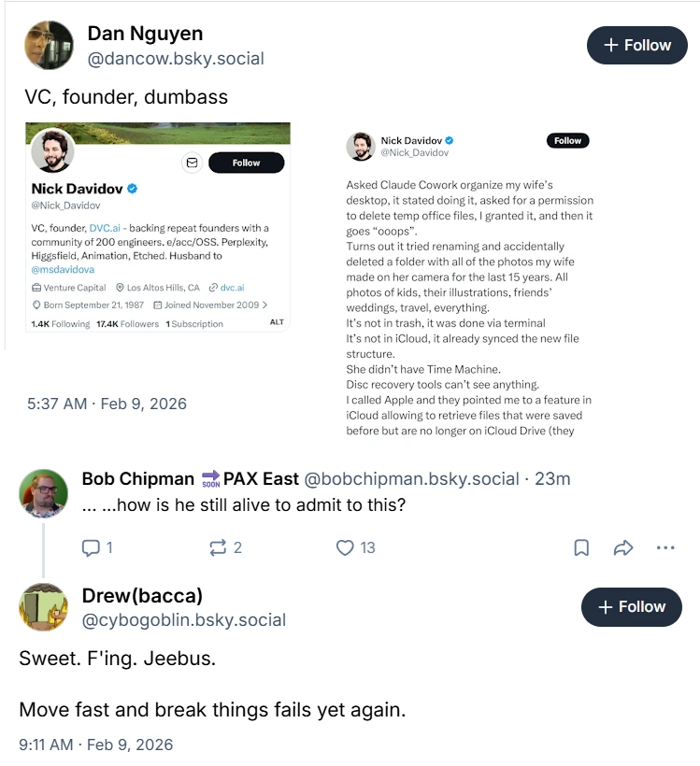This screenshot has width=700, height=766.
Task: Follow Dan Nguyen
Action: tap(637, 46)
